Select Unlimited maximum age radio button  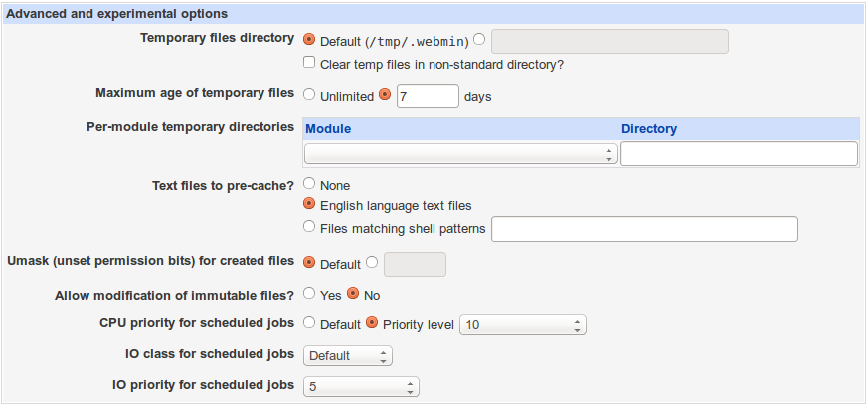point(309,94)
